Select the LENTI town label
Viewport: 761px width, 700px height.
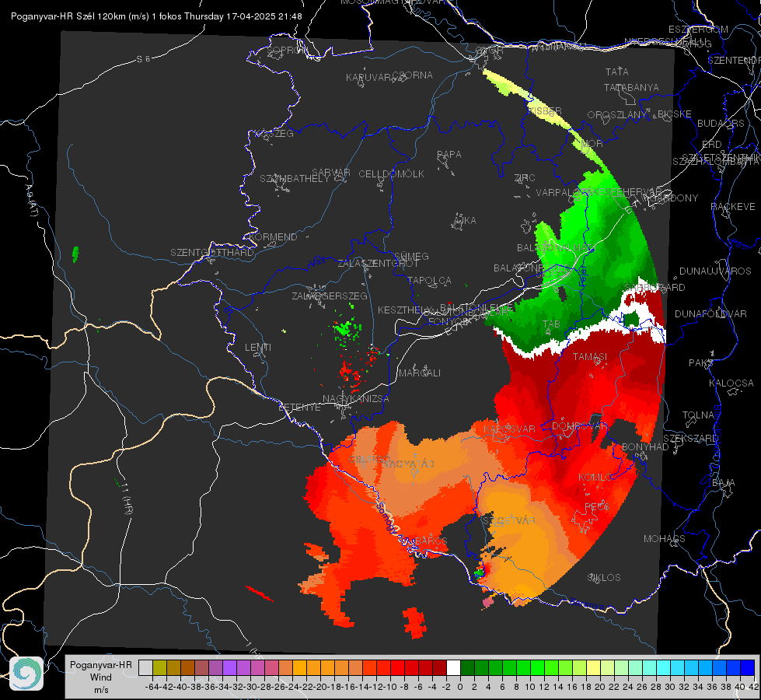pyautogui.click(x=258, y=348)
